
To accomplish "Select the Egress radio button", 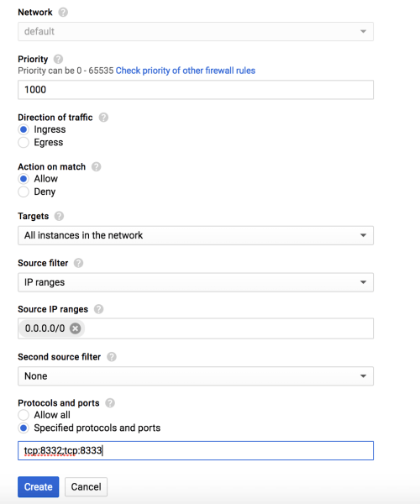I will (24, 143).
